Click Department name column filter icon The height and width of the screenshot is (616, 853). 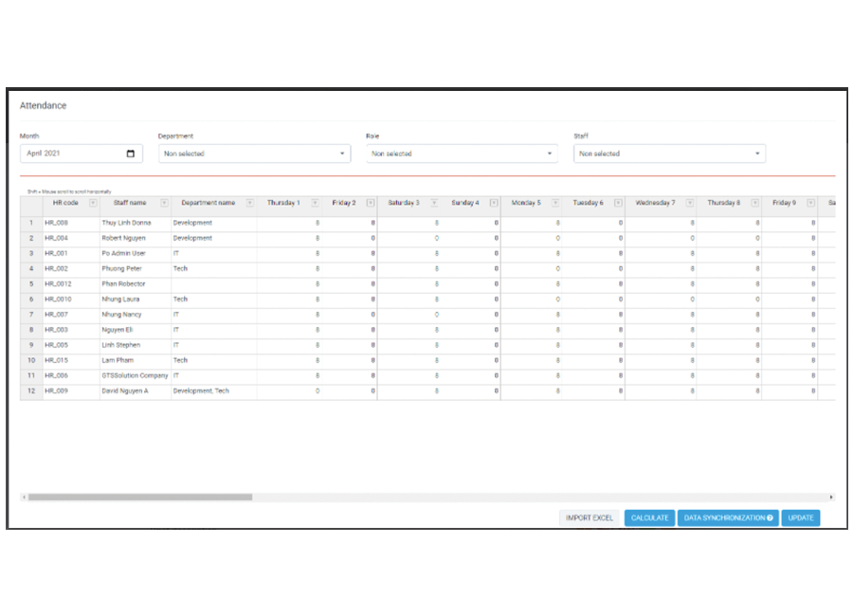point(249,203)
